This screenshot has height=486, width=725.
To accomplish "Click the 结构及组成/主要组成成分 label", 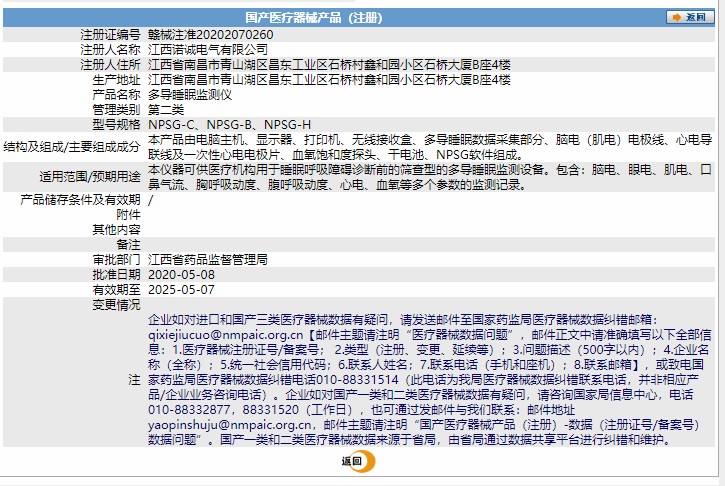I will click(72, 147).
